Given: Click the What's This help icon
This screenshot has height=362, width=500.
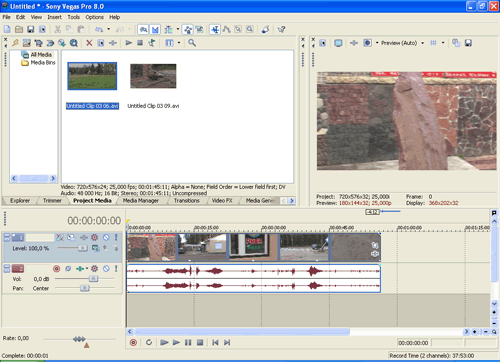Looking at the screenshot, I should [x=282, y=29].
